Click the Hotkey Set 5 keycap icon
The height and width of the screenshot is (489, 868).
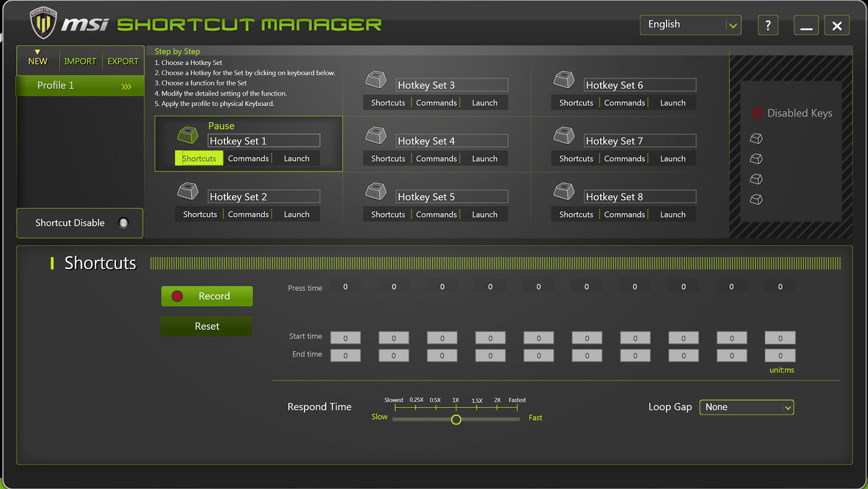pos(375,191)
